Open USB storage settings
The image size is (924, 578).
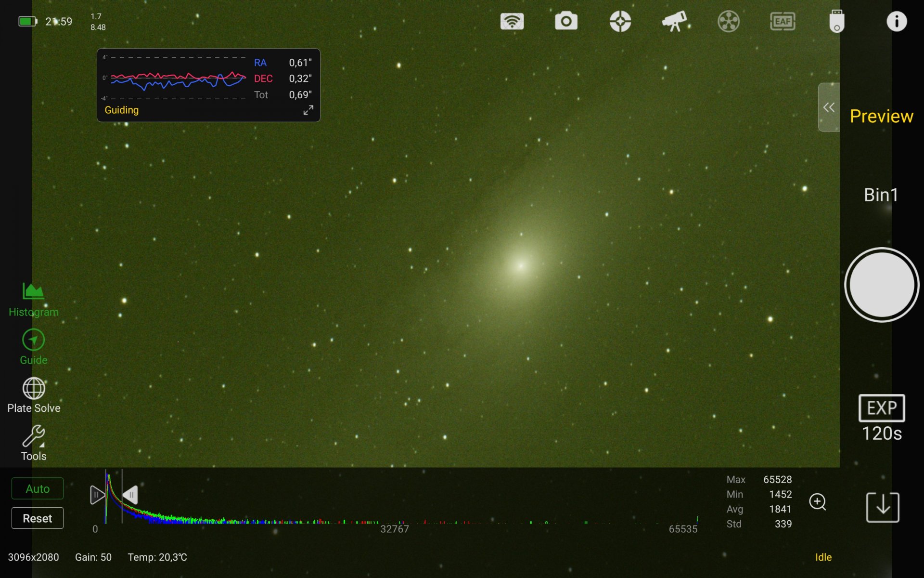[x=837, y=22]
